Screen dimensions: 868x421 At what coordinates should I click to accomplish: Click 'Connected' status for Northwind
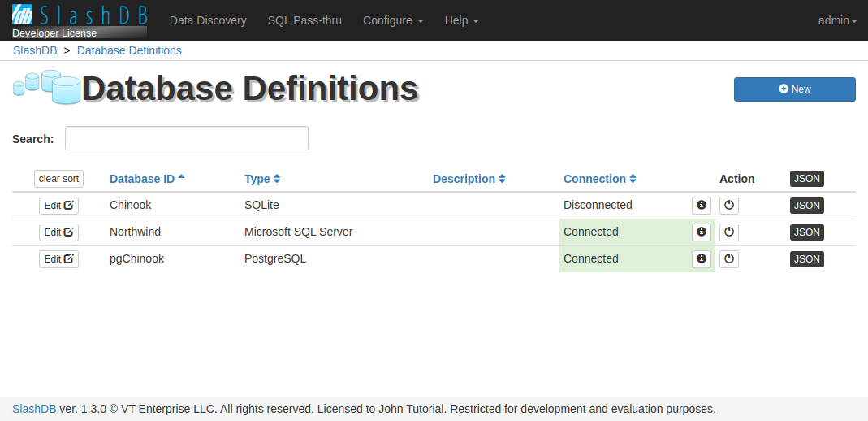point(591,232)
